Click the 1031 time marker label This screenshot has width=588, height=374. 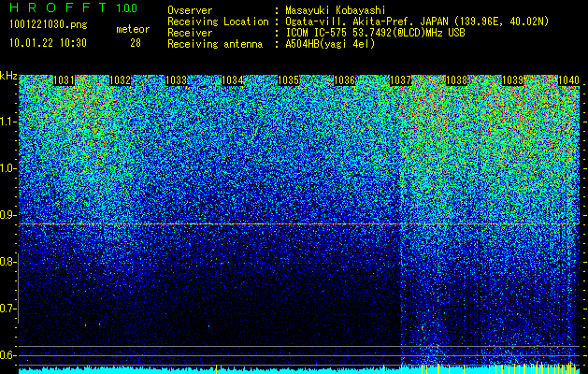point(64,80)
